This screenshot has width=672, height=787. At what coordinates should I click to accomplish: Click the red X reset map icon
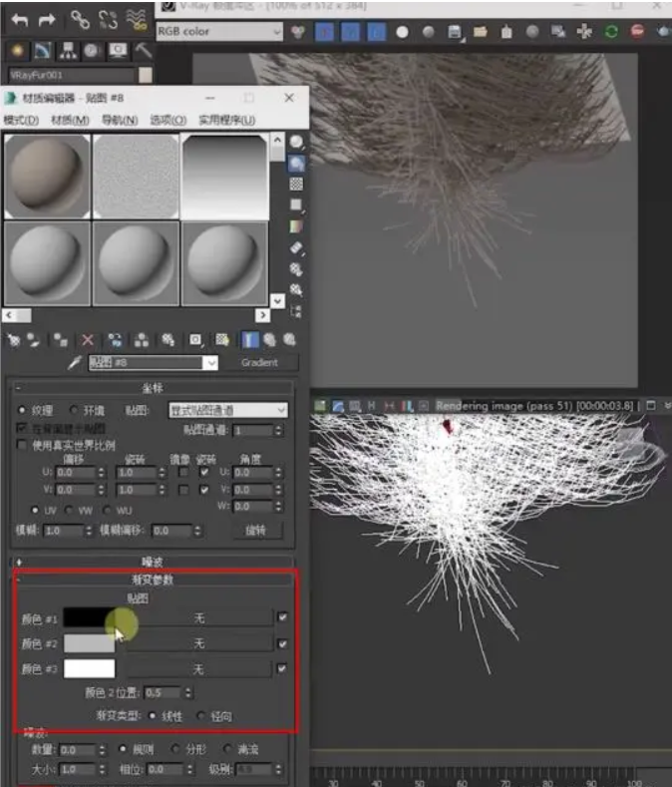[87, 340]
